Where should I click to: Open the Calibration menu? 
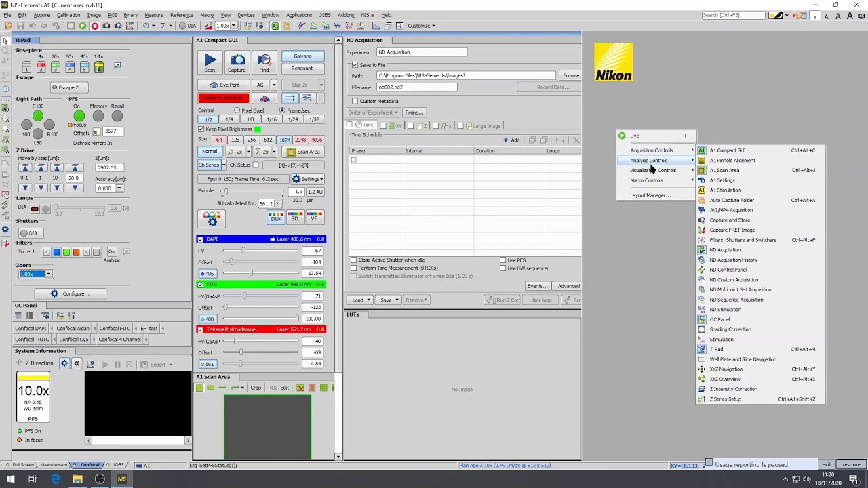[68, 15]
